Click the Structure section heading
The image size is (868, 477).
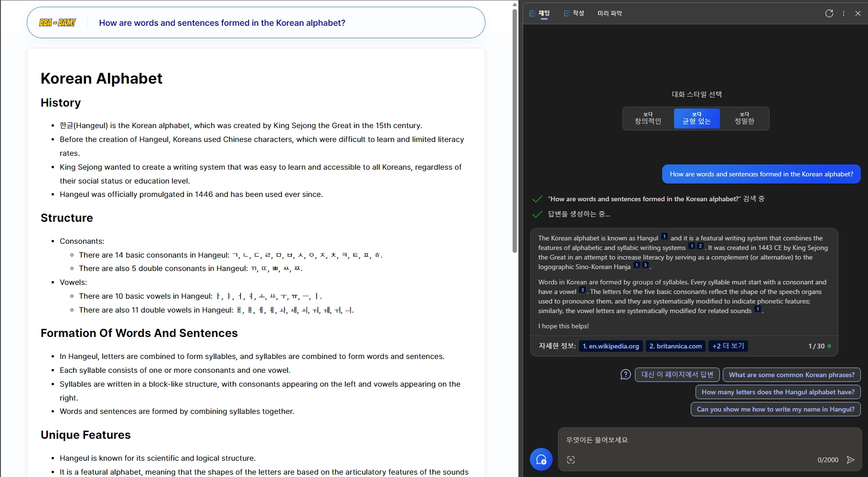[67, 218]
